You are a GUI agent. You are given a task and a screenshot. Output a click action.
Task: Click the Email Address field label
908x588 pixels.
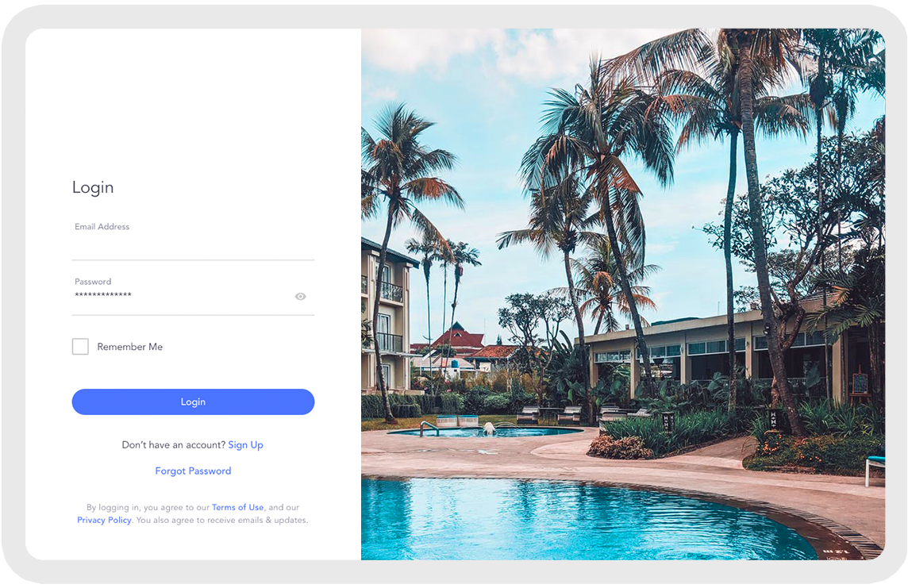[102, 227]
